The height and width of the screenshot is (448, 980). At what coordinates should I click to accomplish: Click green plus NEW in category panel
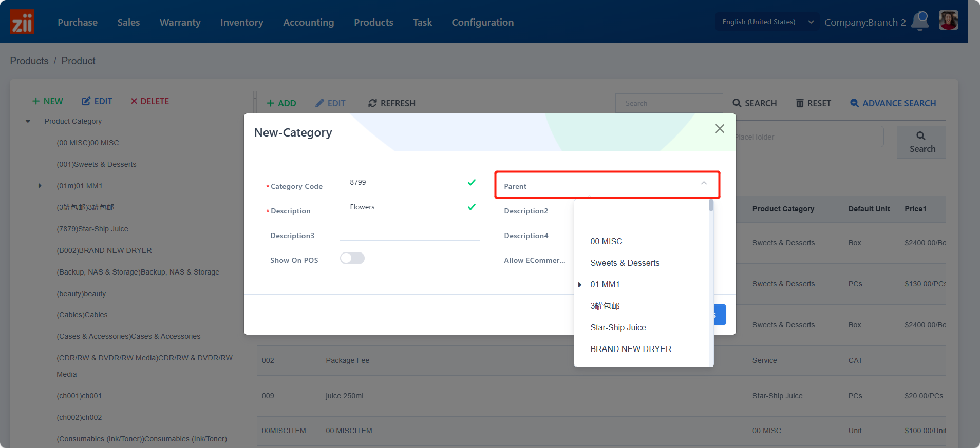pyautogui.click(x=48, y=101)
